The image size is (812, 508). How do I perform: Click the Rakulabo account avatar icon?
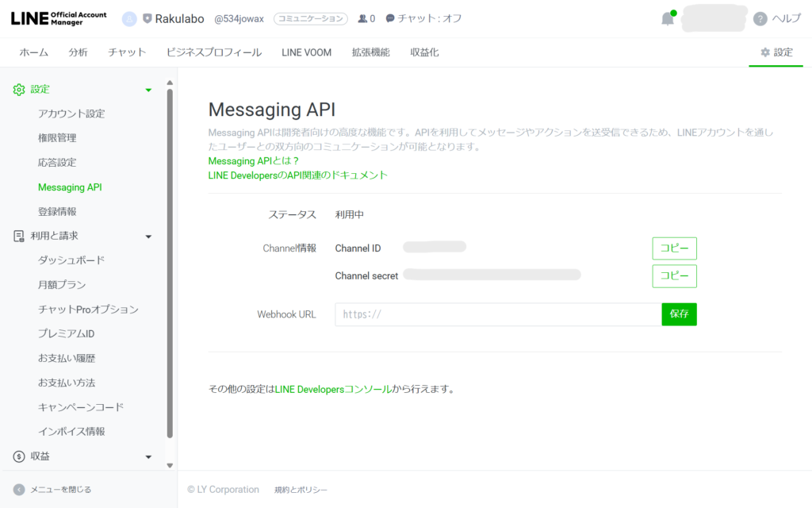[129, 18]
